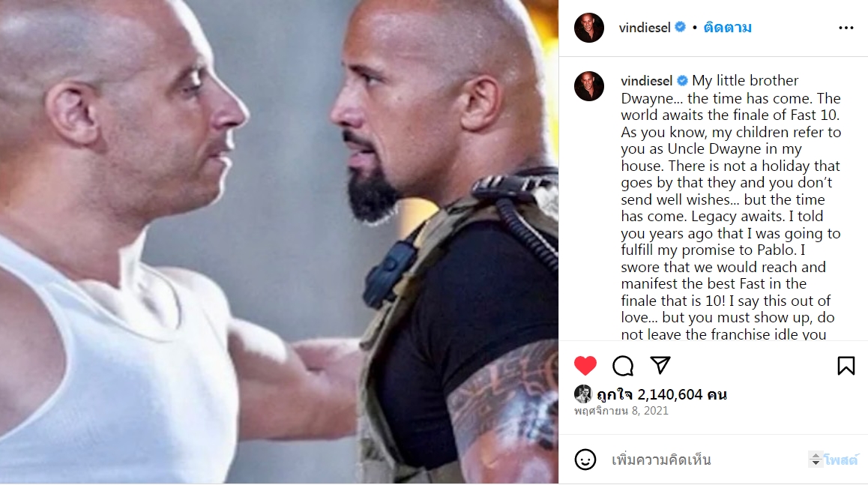Screen dimensions: 868x485
Task: Follow vindiesel with the ติดตาม button
Action: click(x=727, y=28)
